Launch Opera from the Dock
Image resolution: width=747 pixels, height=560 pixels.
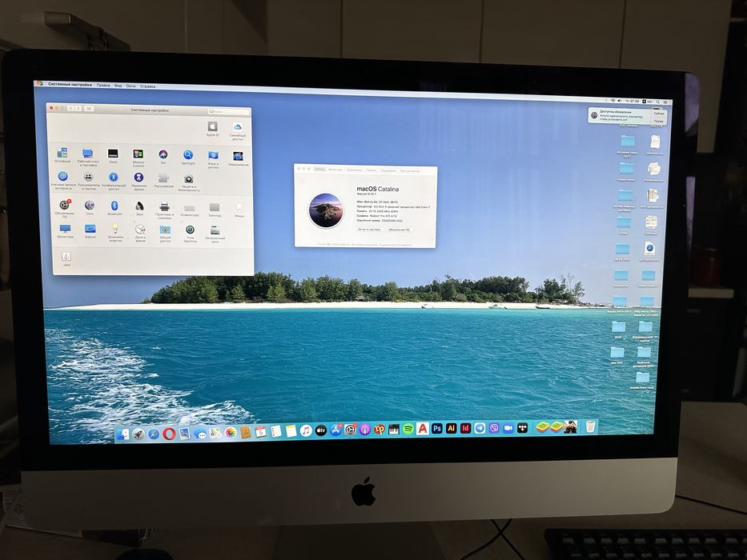(169, 434)
